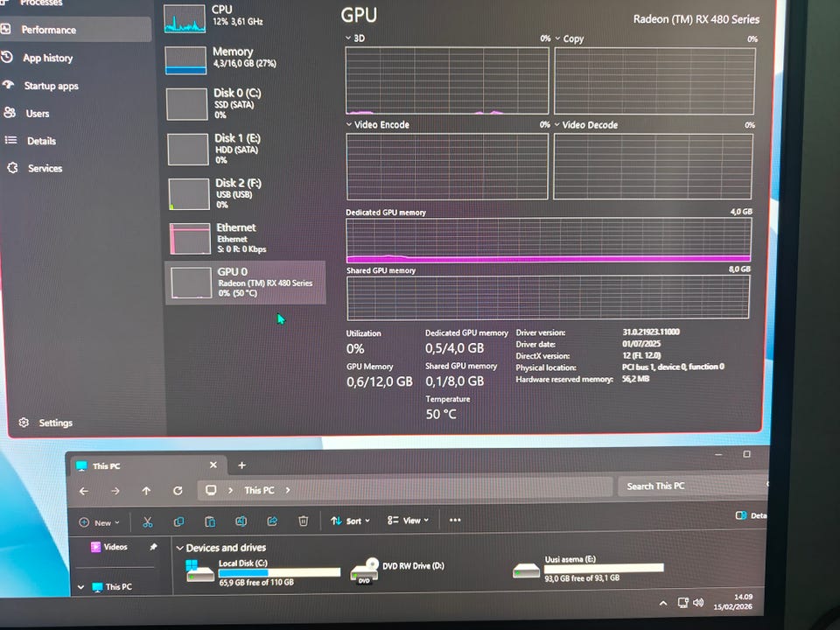Click the volume speaker icon in tray
Image resolution: width=840 pixels, height=630 pixels.
[698, 603]
